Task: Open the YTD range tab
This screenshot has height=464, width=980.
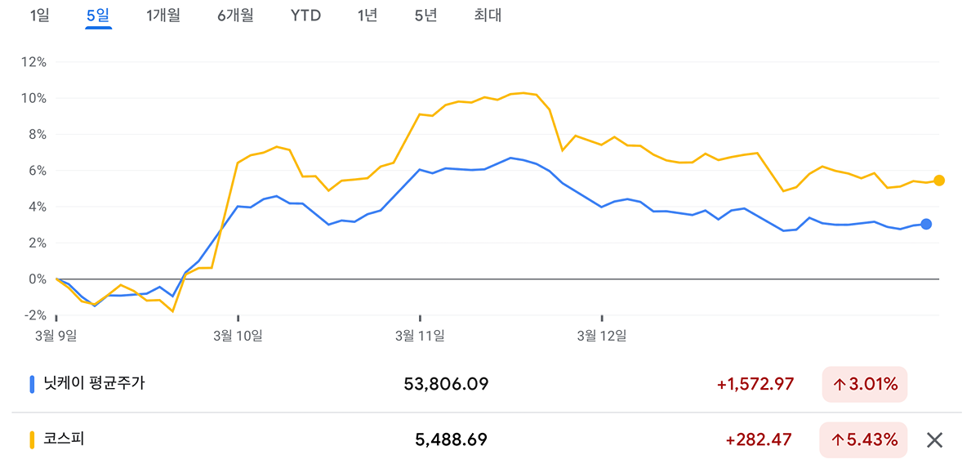Action: (305, 16)
